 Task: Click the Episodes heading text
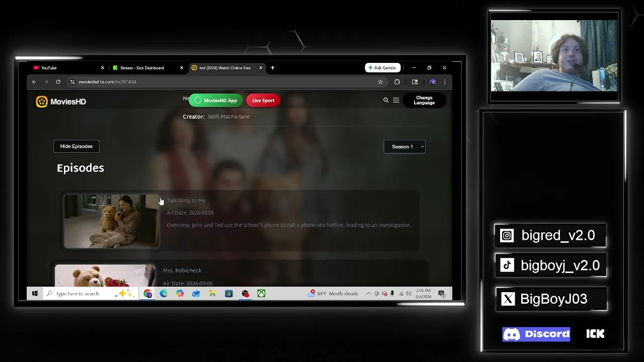(x=80, y=168)
